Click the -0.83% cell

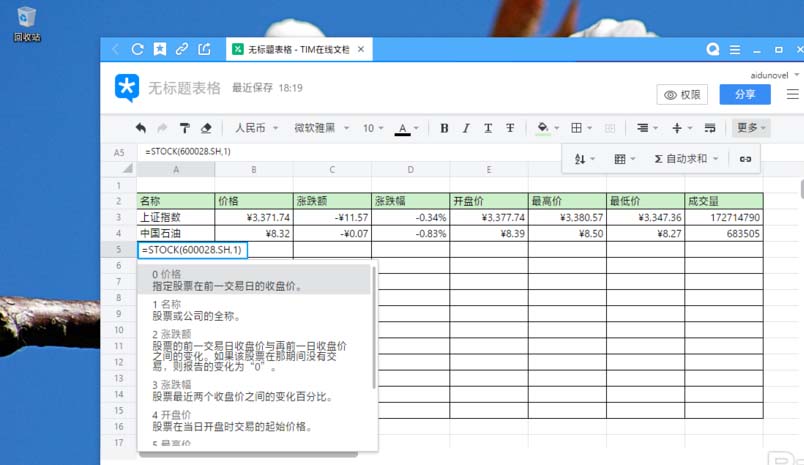(x=410, y=233)
